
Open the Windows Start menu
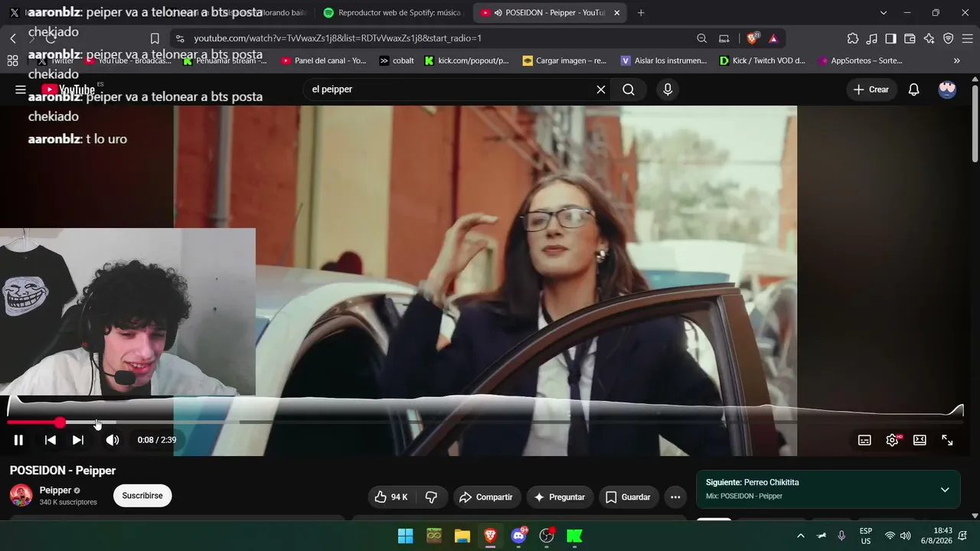tap(406, 536)
